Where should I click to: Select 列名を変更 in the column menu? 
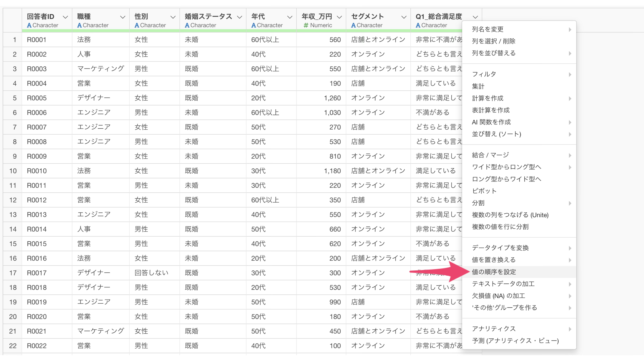pyautogui.click(x=519, y=29)
